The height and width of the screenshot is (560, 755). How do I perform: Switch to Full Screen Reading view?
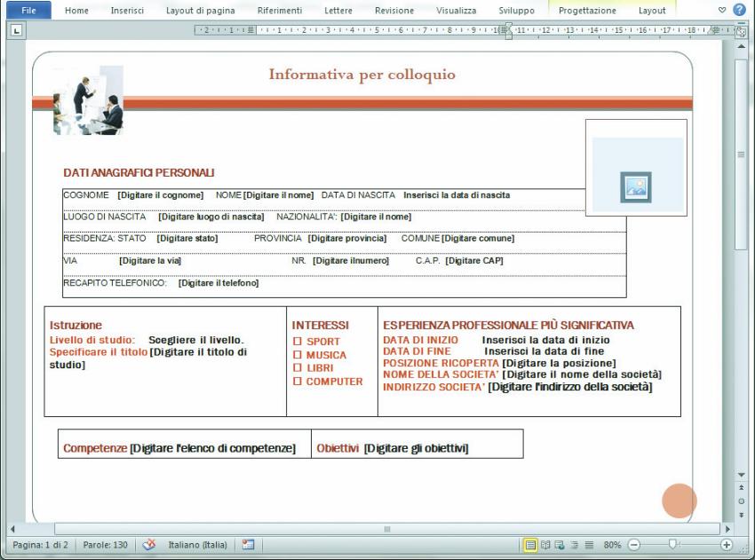tap(544, 544)
